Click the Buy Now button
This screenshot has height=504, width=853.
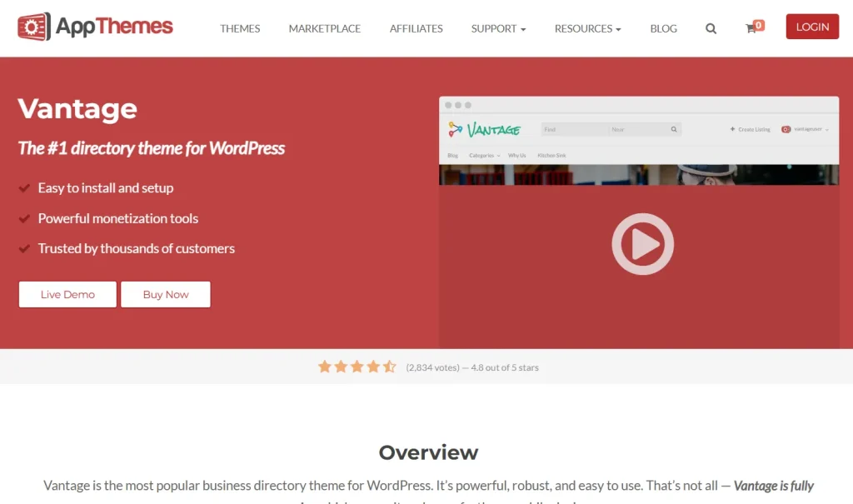pos(166,294)
